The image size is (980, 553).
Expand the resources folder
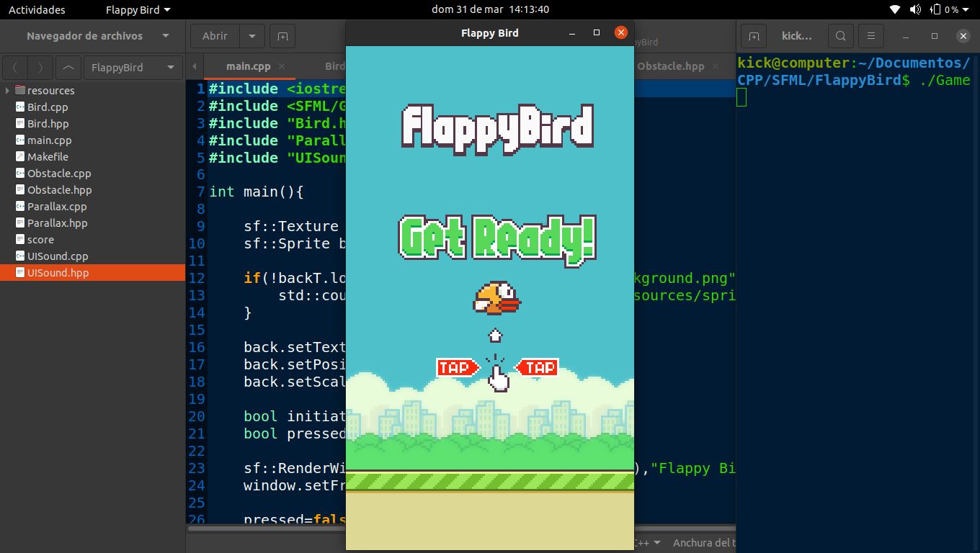pos(7,91)
